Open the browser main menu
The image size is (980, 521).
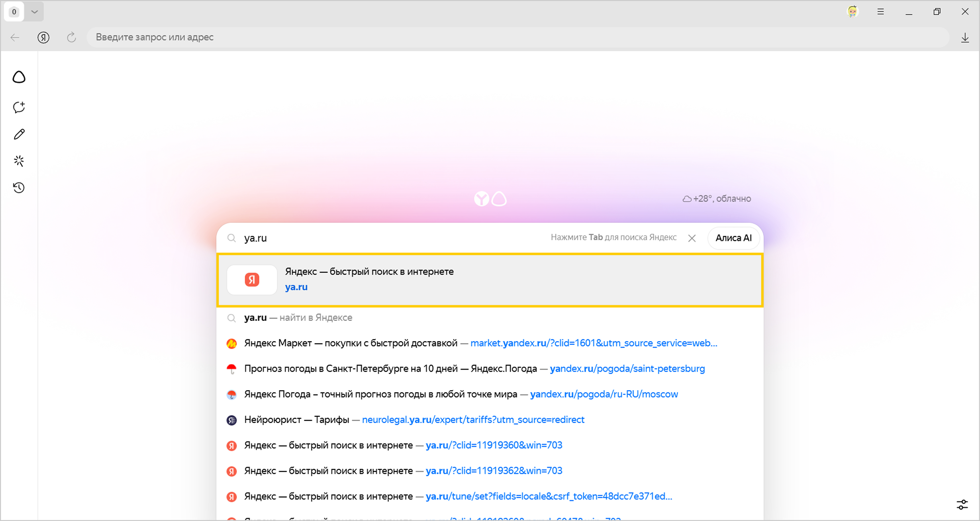point(881,11)
